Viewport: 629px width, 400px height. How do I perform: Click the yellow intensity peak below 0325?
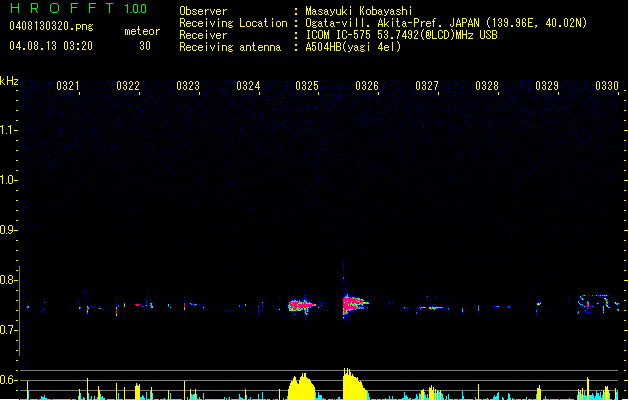pos(302,386)
